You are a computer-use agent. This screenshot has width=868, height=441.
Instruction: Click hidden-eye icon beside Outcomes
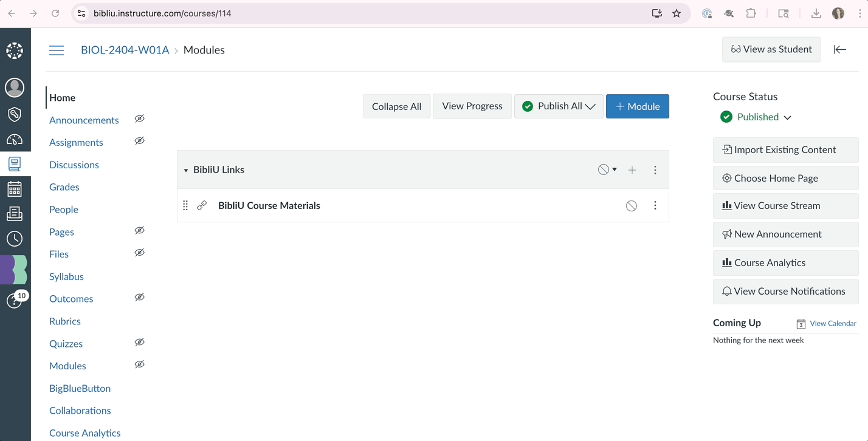pyautogui.click(x=140, y=297)
